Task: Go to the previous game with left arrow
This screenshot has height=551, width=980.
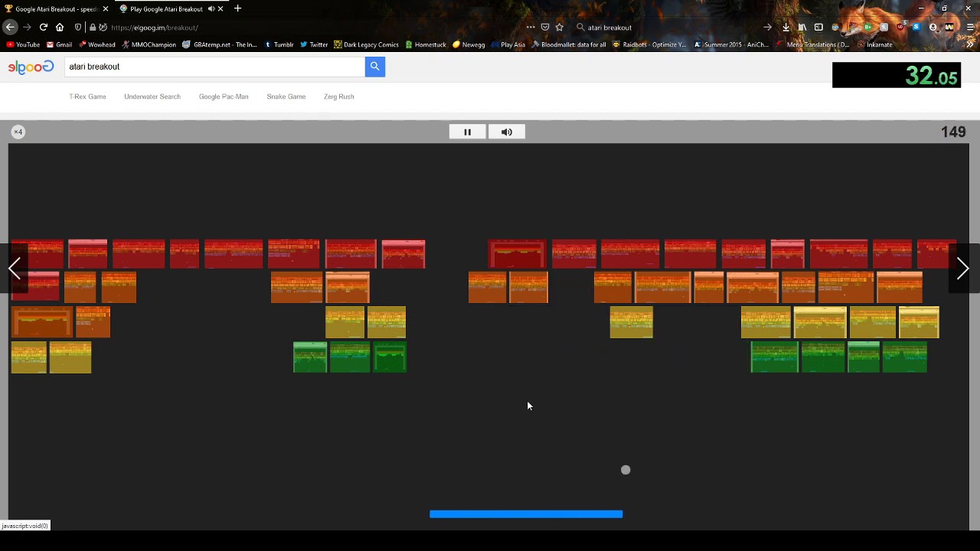Action: 14,269
